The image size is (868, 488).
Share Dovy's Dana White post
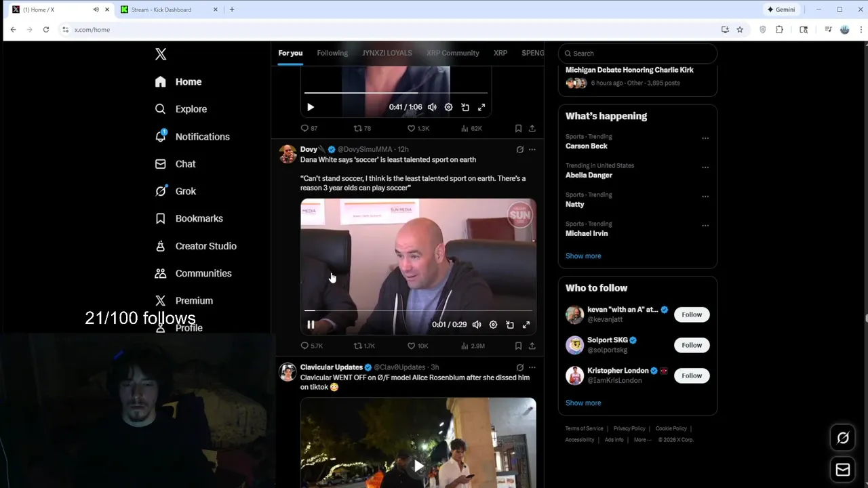532,346
